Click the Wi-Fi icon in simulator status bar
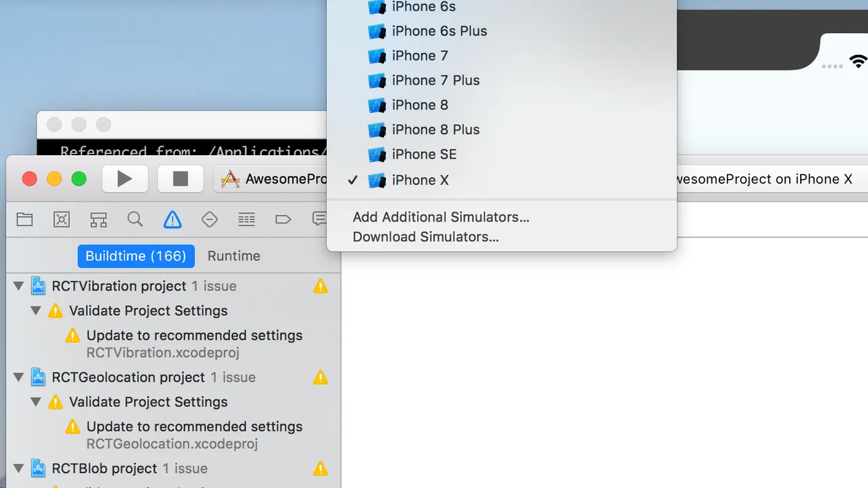 pos(859,62)
